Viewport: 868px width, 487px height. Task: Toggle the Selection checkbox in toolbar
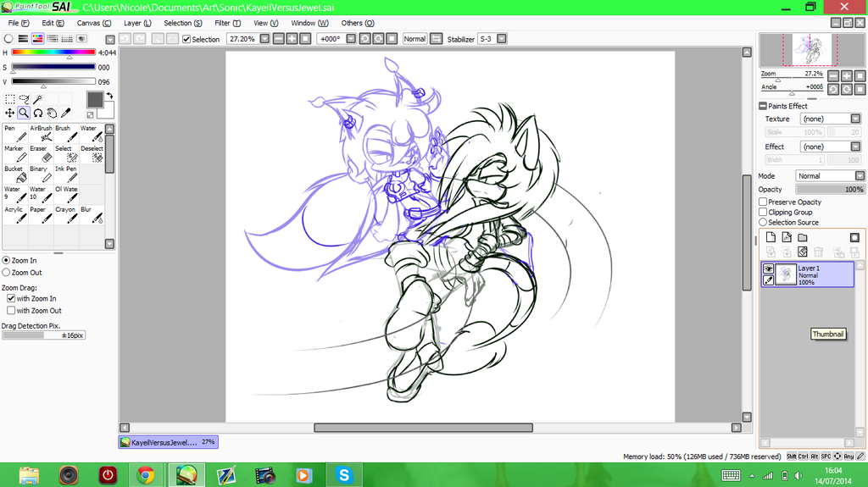(186, 39)
